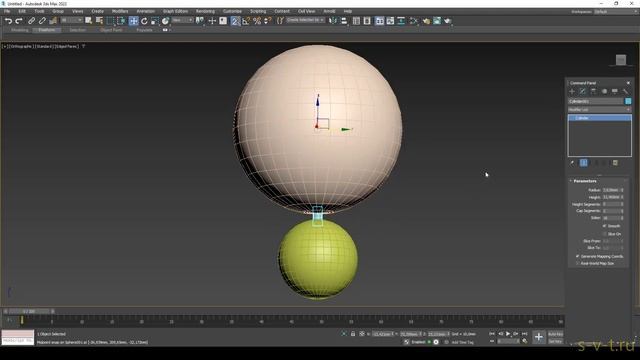Switch to the Create tab in Command Panel
The height and width of the screenshot is (360, 640).
point(572,91)
